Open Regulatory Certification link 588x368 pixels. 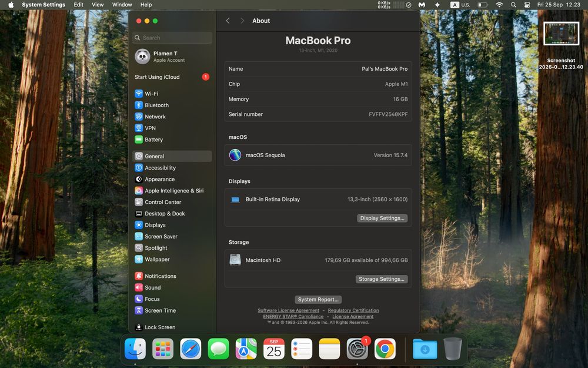353,310
